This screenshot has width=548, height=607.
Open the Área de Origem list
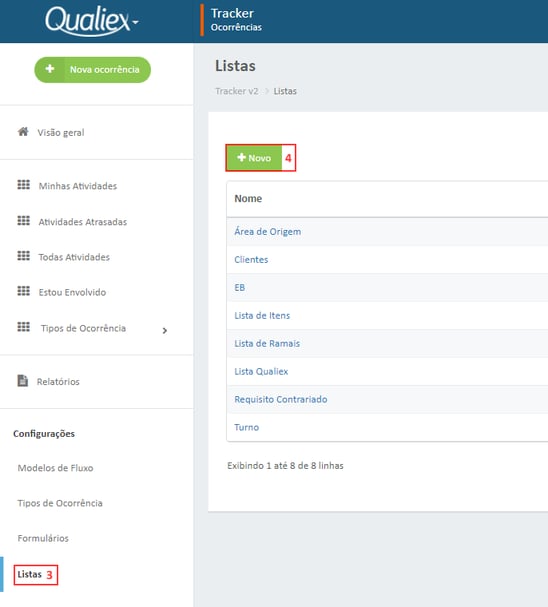[267, 231]
